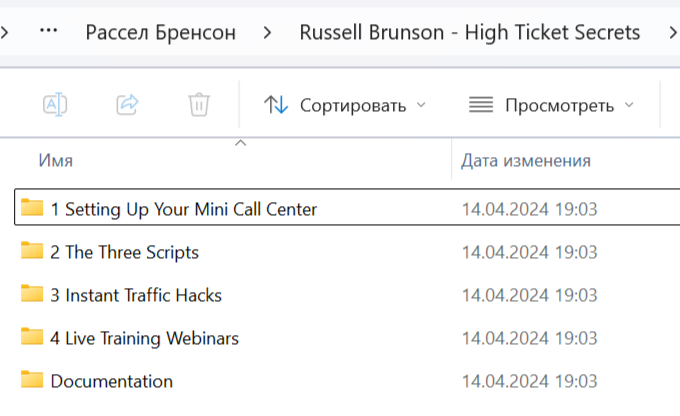Click the date cell of Documentation row

tap(530, 381)
